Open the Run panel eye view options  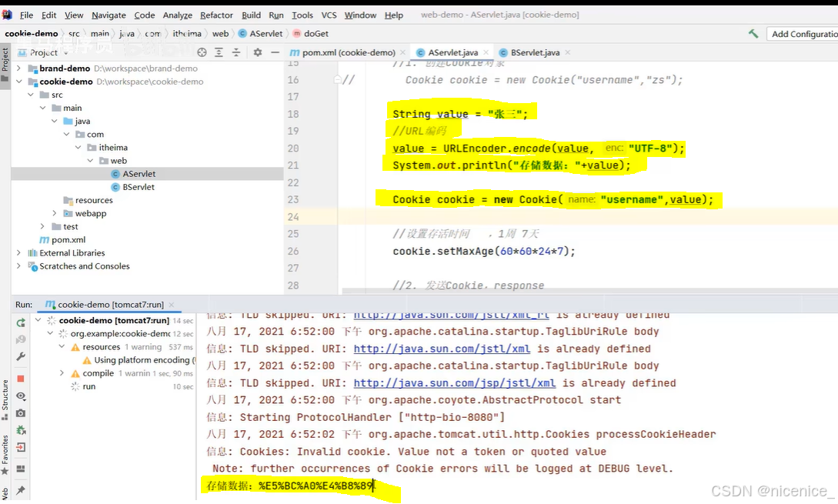(21, 396)
